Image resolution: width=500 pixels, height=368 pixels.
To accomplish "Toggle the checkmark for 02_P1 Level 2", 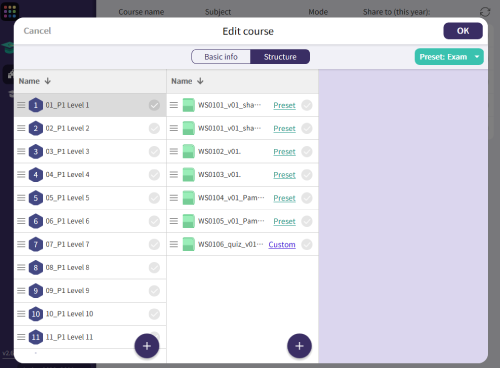I will [154, 128].
